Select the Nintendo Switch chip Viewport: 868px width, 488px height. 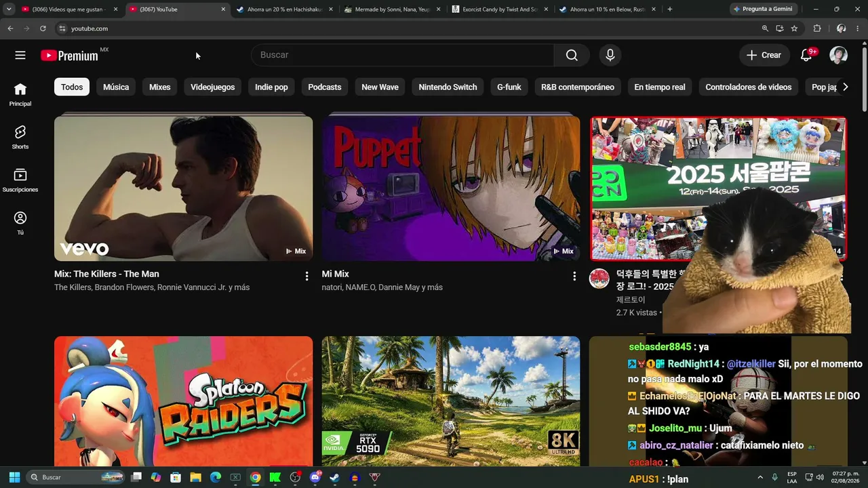tap(448, 87)
